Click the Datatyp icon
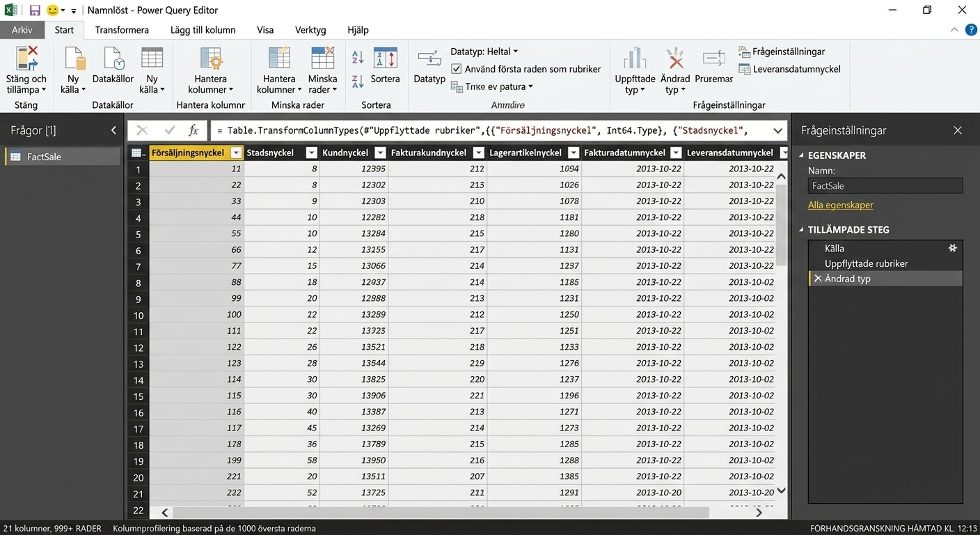This screenshot has height=535, width=980. pos(429,59)
